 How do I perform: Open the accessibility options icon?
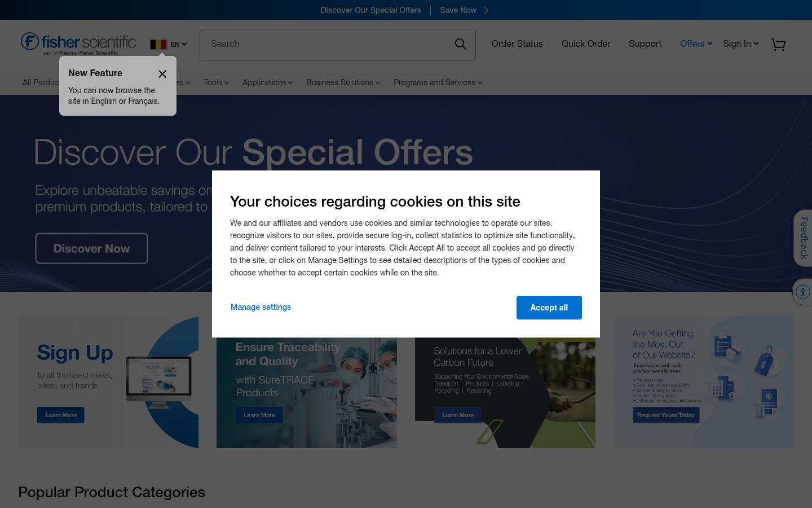(x=802, y=292)
